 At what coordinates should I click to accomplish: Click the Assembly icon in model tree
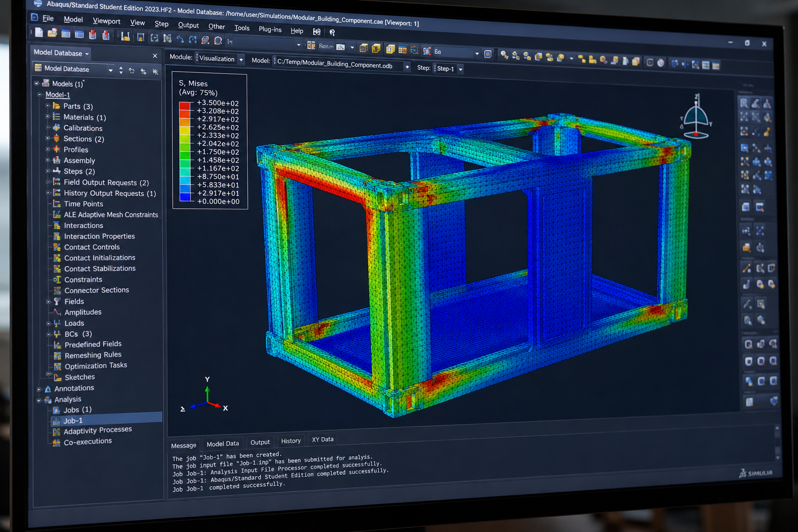[56, 160]
